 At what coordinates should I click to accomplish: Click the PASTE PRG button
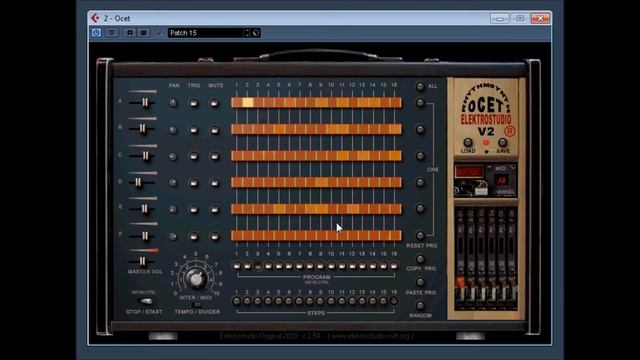click(420, 282)
